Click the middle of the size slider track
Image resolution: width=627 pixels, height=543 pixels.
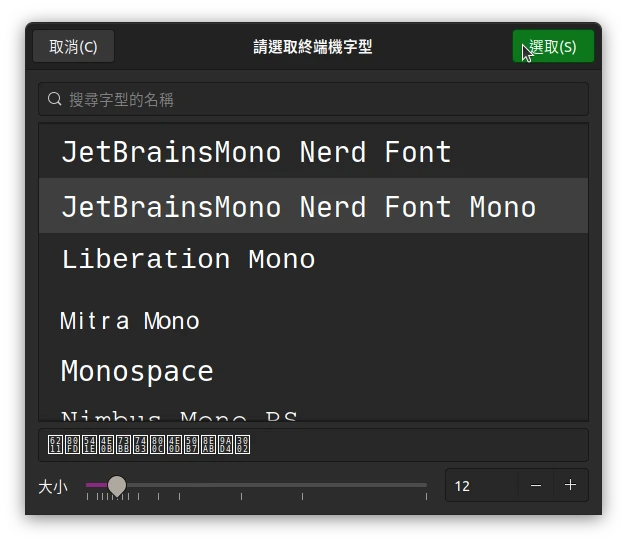[x=257, y=485]
